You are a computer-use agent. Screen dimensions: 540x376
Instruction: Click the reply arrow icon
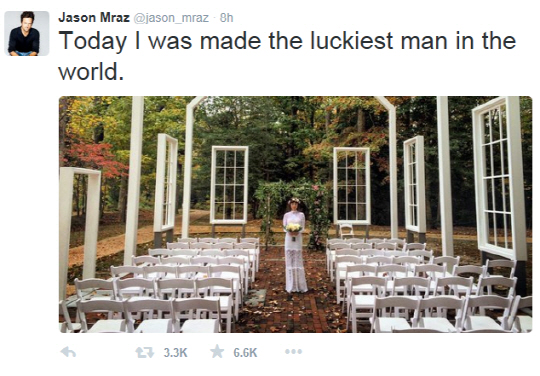68,352
